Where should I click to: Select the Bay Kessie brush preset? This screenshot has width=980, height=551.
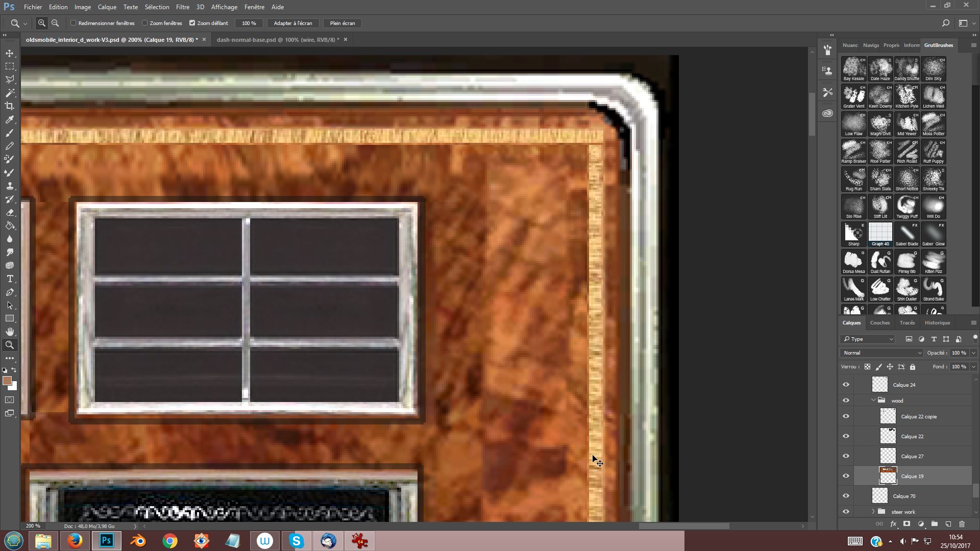(854, 69)
